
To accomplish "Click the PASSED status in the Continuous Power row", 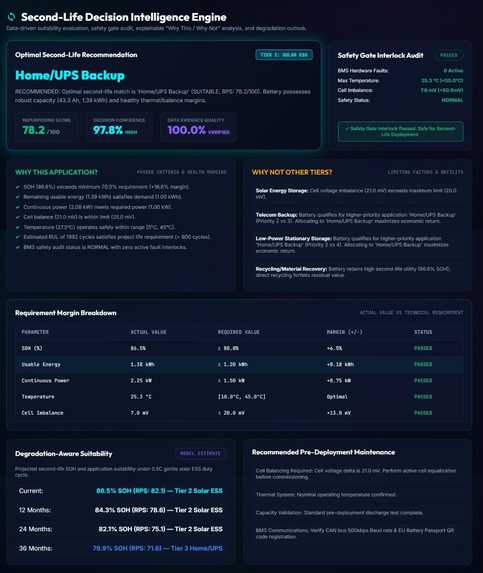I will coord(423,380).
